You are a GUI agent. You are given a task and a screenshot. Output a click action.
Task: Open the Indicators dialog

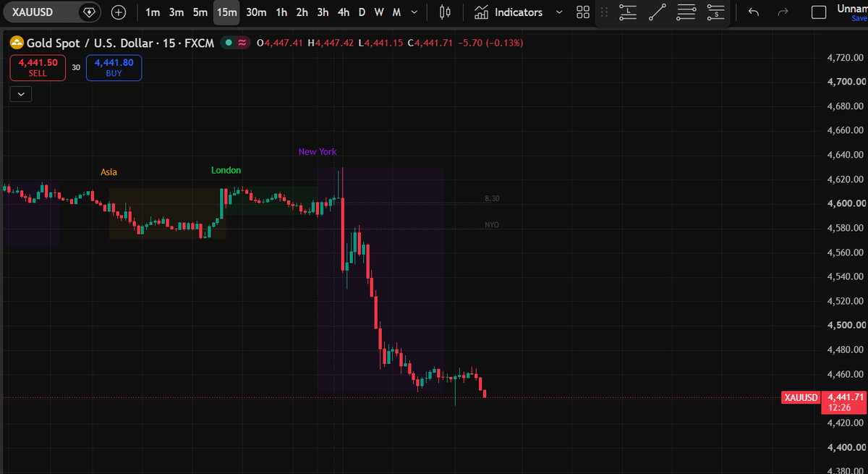[509, 12]
